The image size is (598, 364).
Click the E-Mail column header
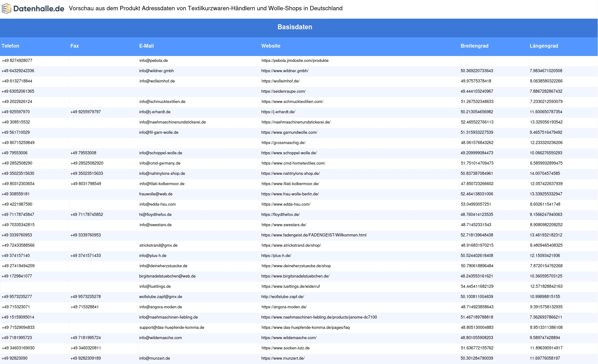tap(146, 46)
